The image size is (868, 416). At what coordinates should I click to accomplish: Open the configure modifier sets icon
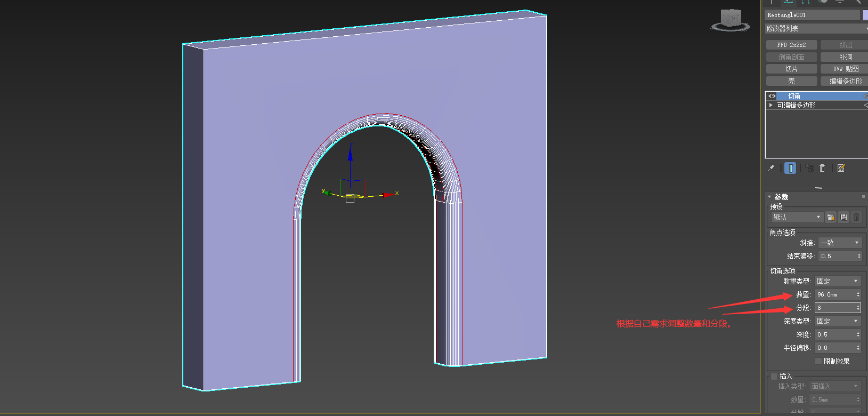point(841,168)
